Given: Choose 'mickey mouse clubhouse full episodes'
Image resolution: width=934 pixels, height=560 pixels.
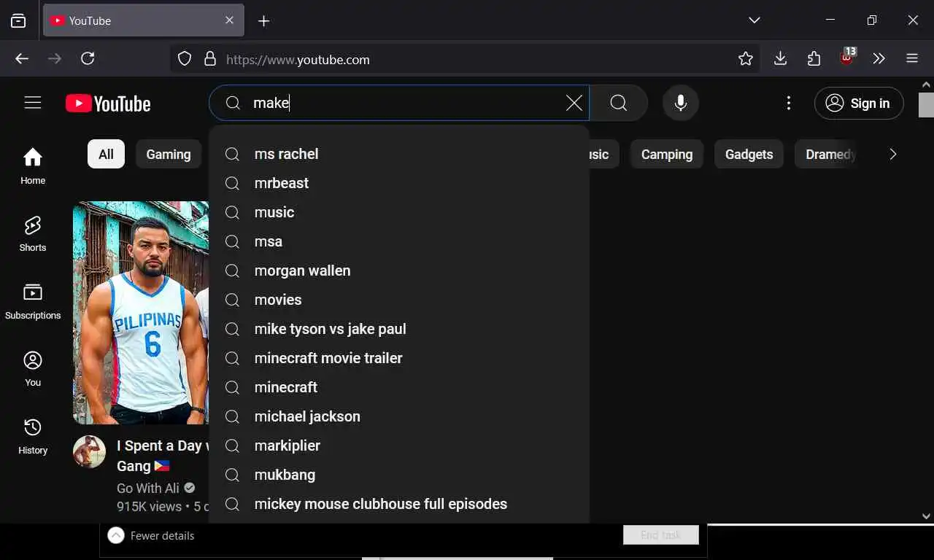Looking at the screenshot, I should pos(399,504).
